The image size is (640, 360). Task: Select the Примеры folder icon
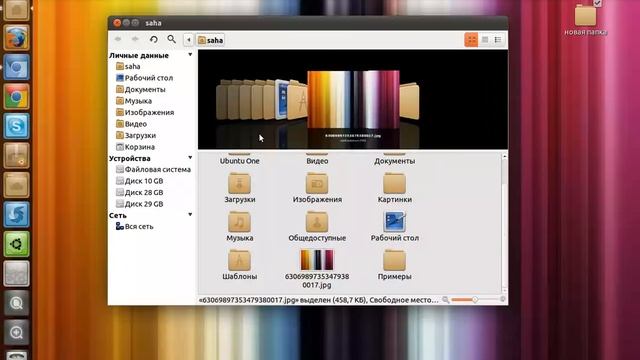(x=394, y=260)
